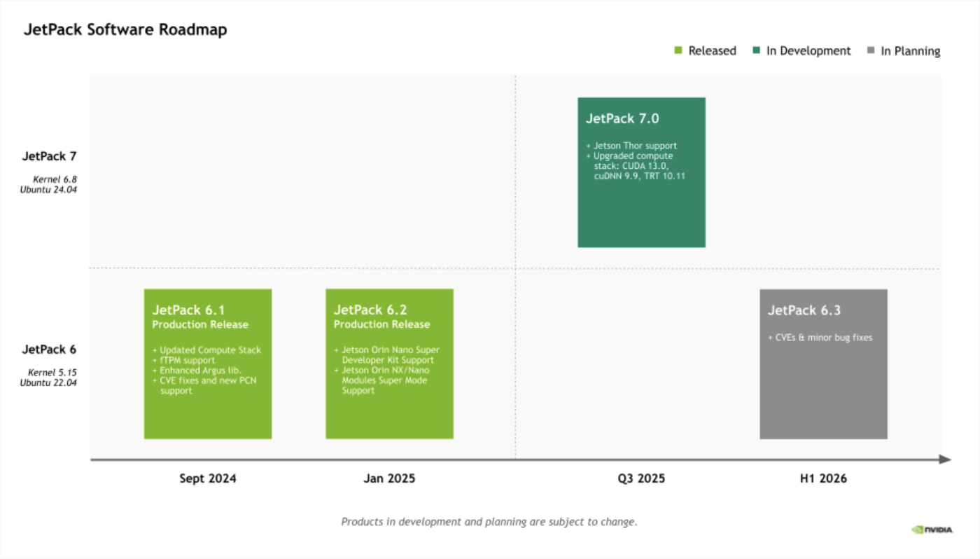Click the Ubuntu 24.04 label
Viewport: 980px width, 559px height.
[x=48, y=189]
